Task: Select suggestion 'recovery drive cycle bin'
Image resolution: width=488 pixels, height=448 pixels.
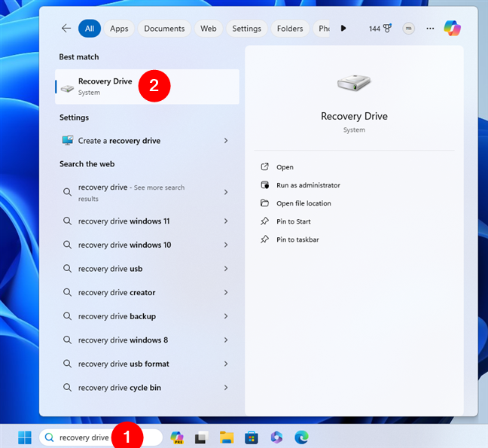Action: click(x=145, y=387)
